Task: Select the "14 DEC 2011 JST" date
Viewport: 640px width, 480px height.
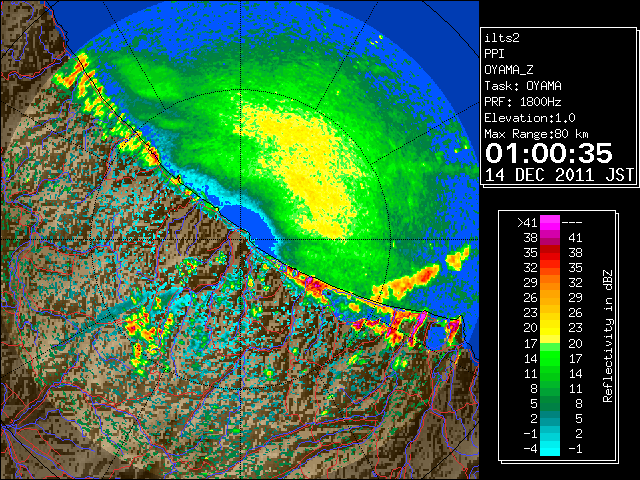Action: (559, 175)
